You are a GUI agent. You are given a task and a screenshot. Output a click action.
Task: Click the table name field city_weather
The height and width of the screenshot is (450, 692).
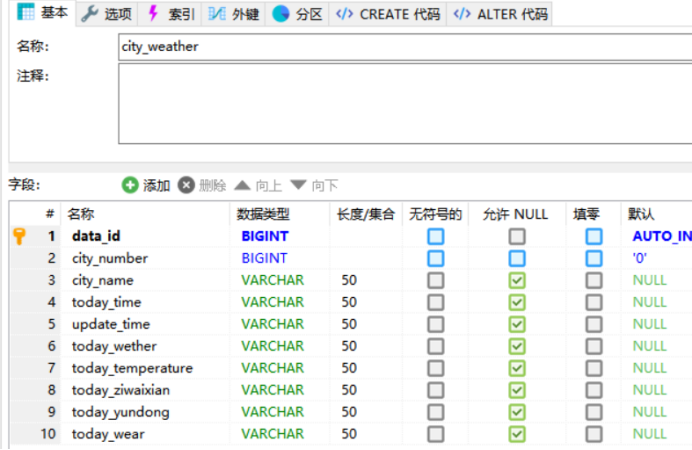click(x=405, y=47)
